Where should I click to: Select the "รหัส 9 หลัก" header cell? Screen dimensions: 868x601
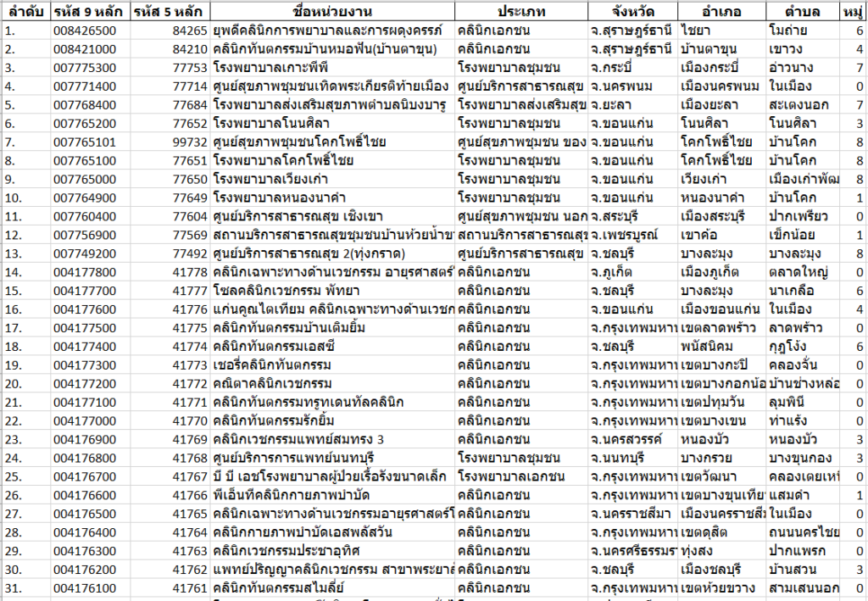88,11
